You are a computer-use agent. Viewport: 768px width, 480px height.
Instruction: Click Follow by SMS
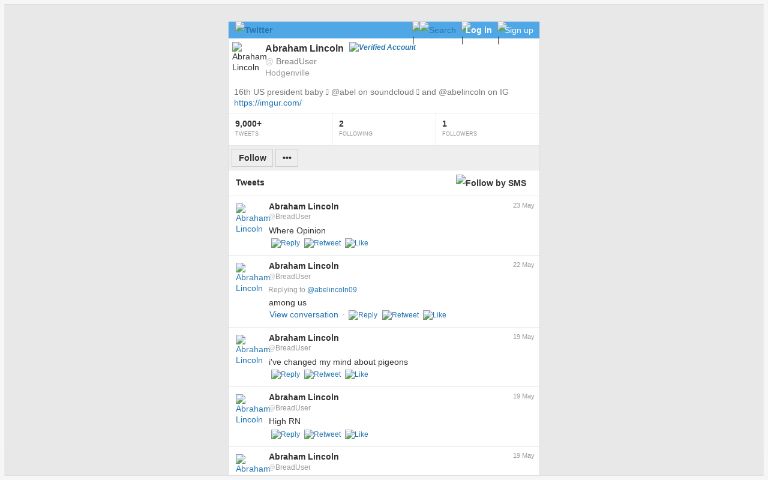click(x=491, y=182)
